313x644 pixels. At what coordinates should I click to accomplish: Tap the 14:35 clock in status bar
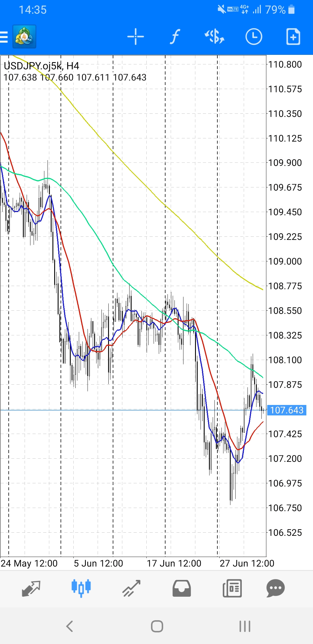pos(33,10)
